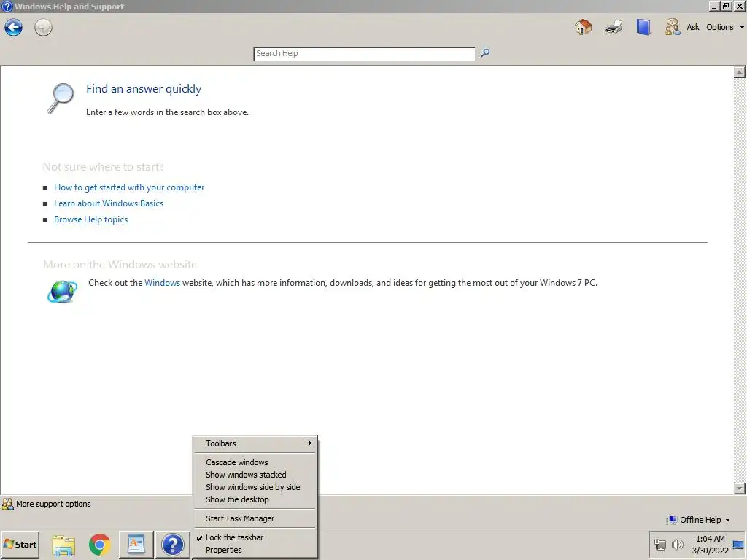Follow the Windows website link
747x560 pixels.
click(x=163, y=283)
